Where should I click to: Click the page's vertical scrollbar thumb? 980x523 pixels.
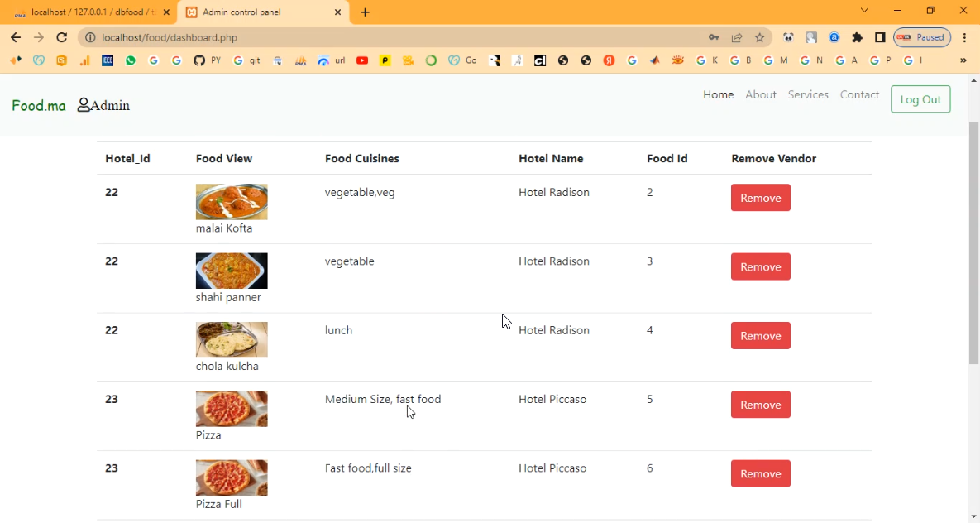(973, 240)
